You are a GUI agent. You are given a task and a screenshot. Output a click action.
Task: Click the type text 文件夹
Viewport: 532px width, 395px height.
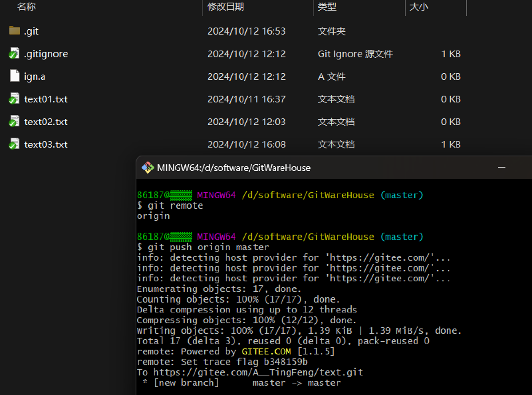(331, 31)
